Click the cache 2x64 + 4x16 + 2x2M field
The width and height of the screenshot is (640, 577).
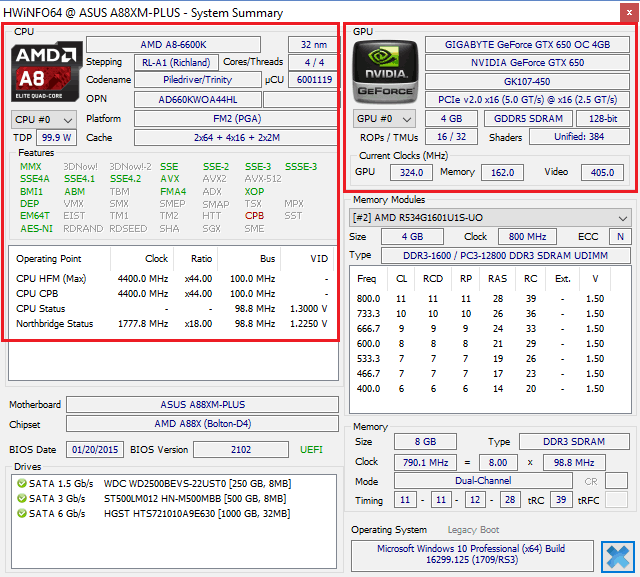pos(237,138)
